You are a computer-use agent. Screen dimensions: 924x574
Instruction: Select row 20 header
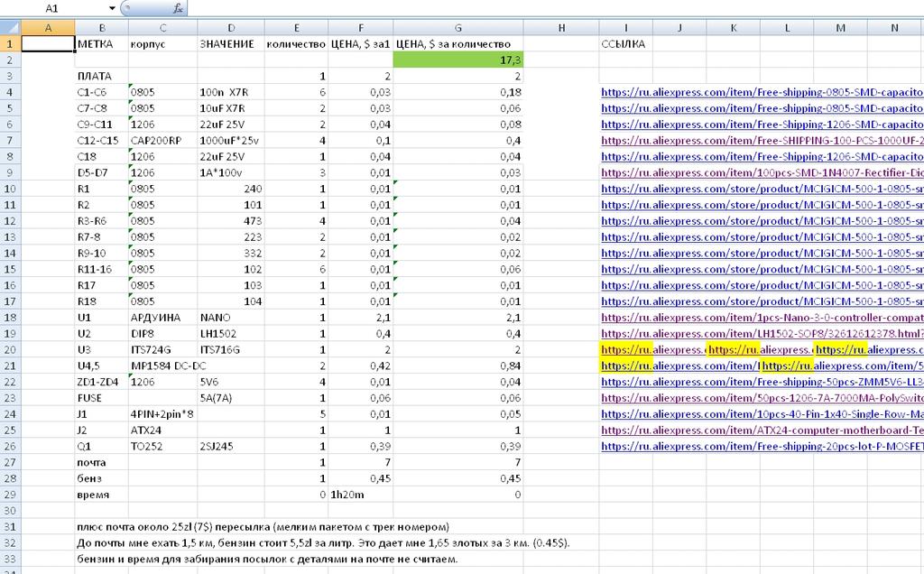click(10, 349)
